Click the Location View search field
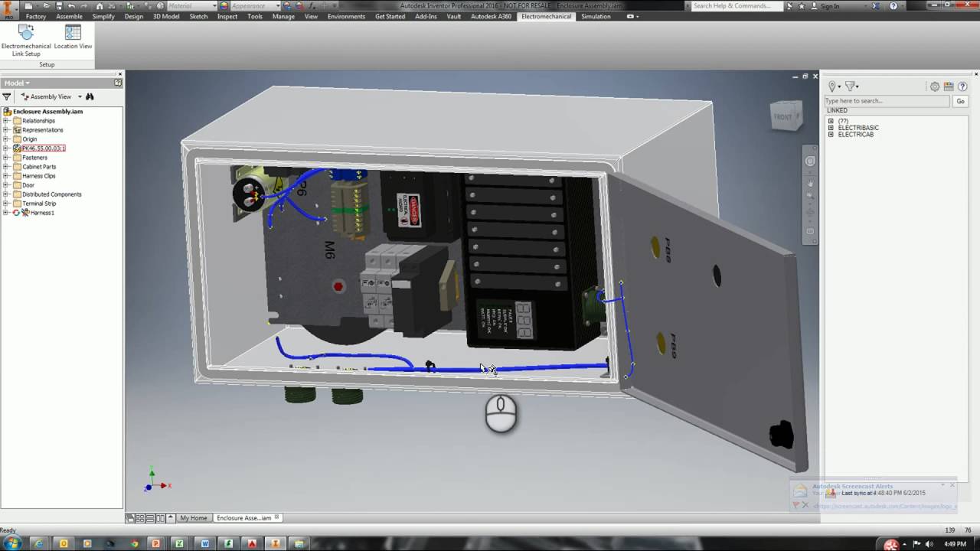This screenshot has height=551, width=980. (x=887, y=101)
